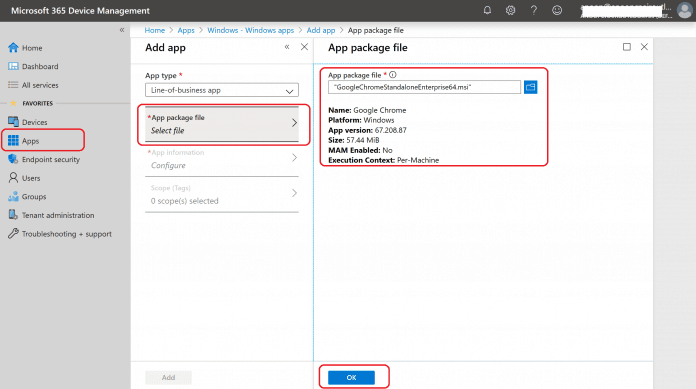Click the All services list icon
This screenshot has height=389, width=696.
13,85
